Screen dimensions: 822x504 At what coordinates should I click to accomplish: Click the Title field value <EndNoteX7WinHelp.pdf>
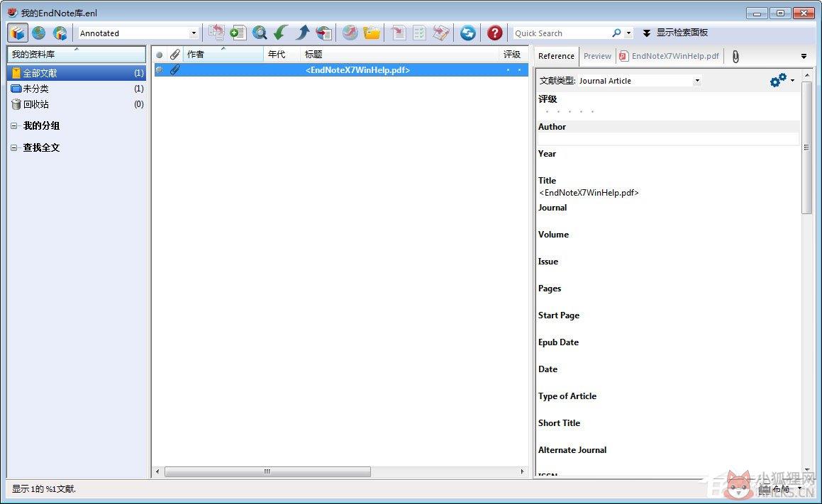pos(589,193)
